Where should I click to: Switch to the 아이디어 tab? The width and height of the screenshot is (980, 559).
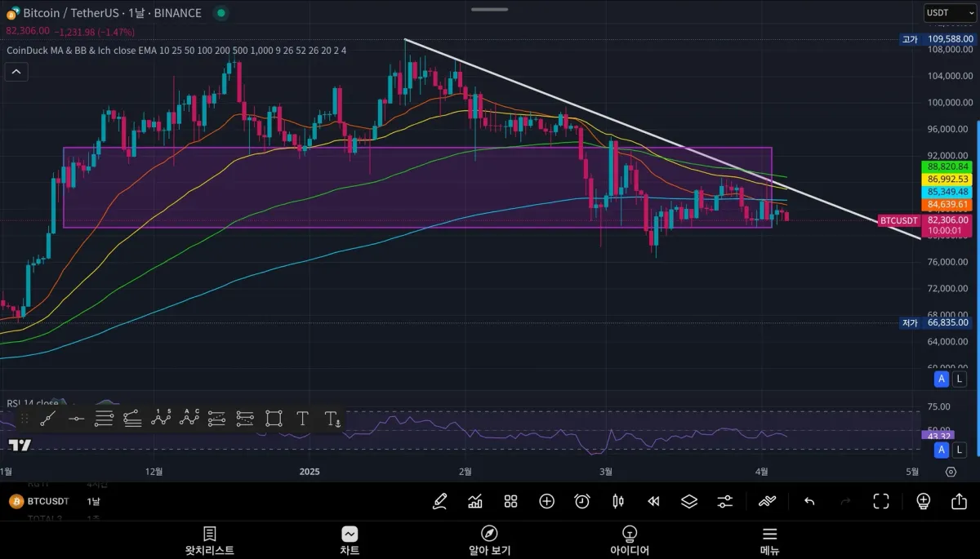click(630, 540)
